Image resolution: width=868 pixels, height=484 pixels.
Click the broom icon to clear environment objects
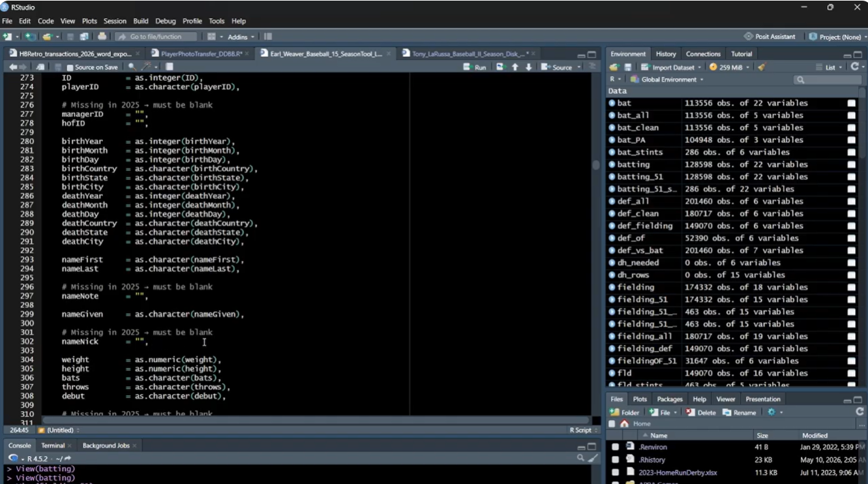(761, 67)
